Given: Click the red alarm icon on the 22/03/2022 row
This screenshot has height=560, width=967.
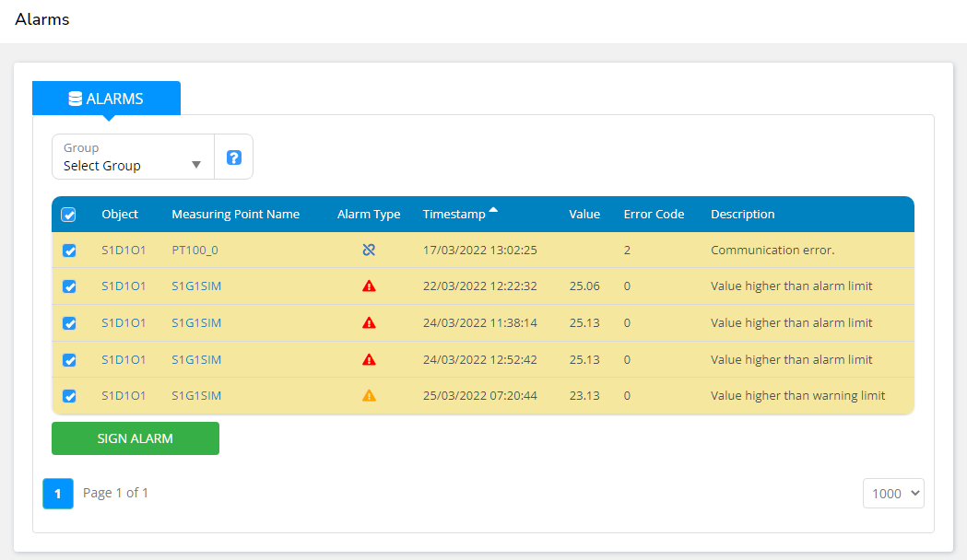Looking at the screenshot, I should 369,286.
